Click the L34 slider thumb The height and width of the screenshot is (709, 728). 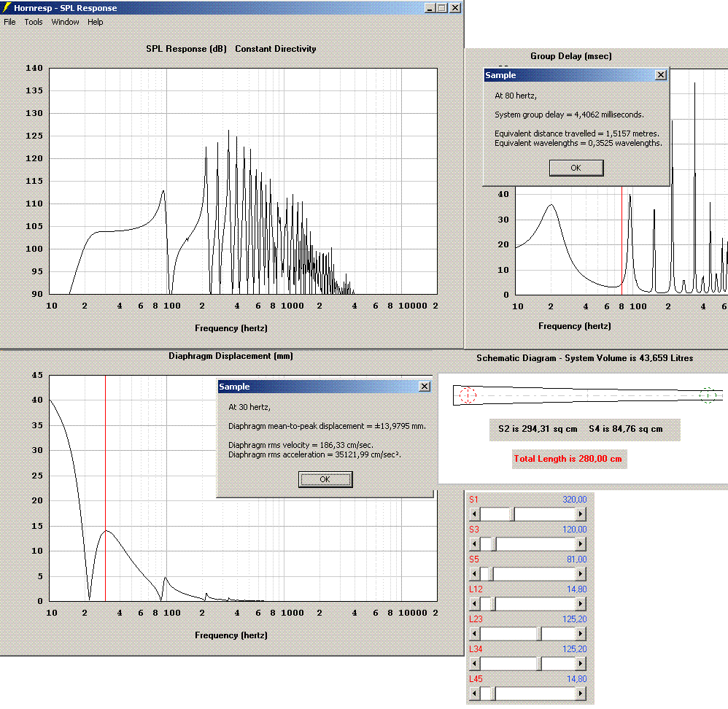(539, 664)
